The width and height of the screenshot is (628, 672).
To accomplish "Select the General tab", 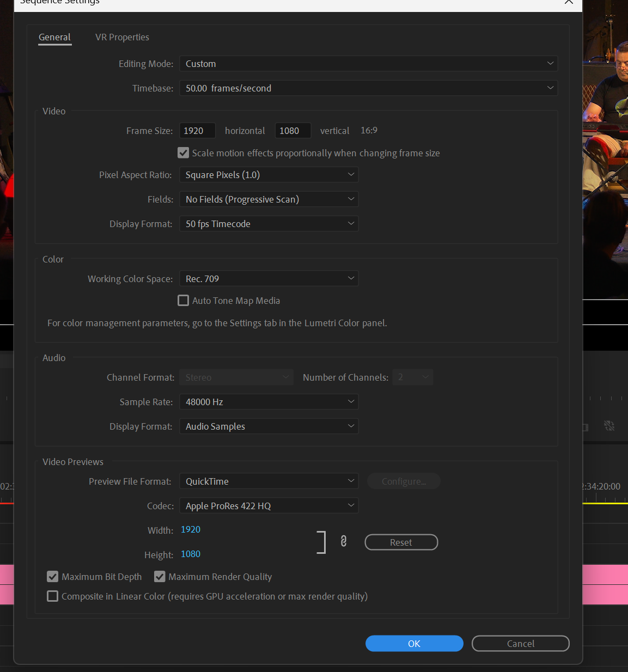I will [x=54, y=37].
